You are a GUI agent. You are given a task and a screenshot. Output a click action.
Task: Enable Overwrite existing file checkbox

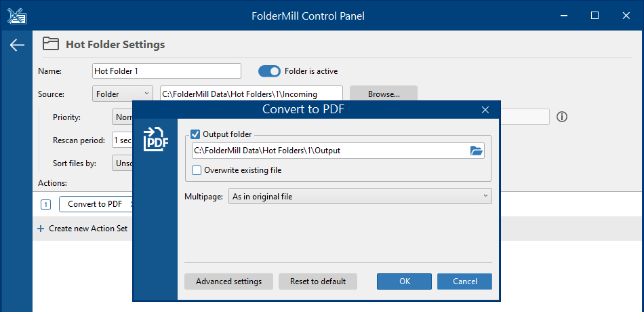point(197,170)
